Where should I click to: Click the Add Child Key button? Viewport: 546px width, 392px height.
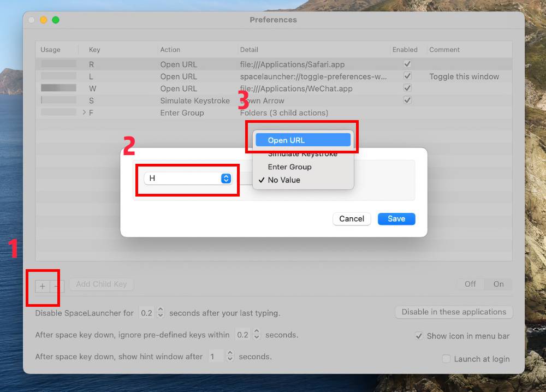pyautogui.click(x=101, y=284)
